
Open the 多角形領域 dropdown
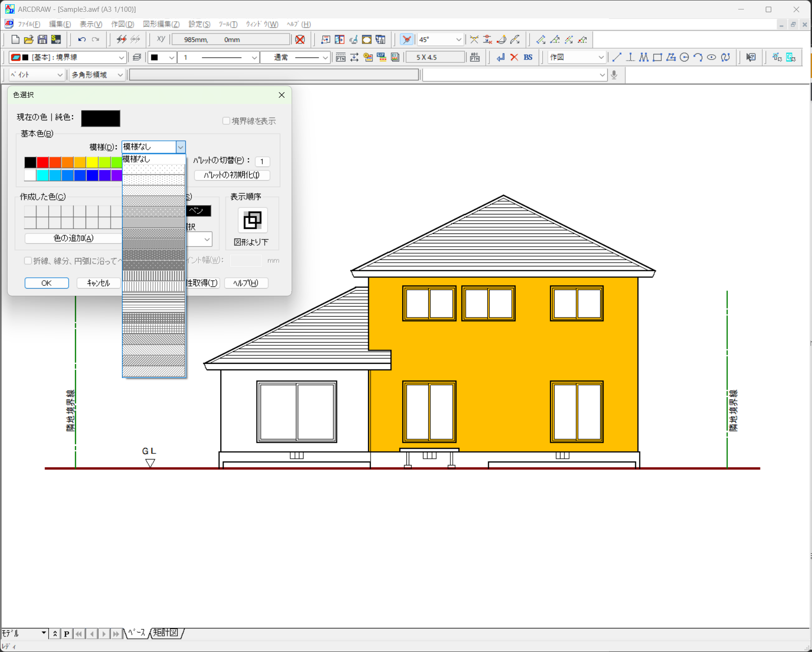click(120, 75)
